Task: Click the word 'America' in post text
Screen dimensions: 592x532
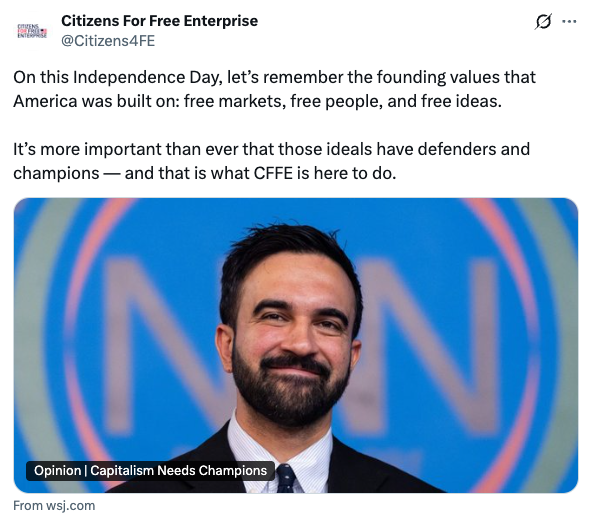Action: [x=45, y=102]
